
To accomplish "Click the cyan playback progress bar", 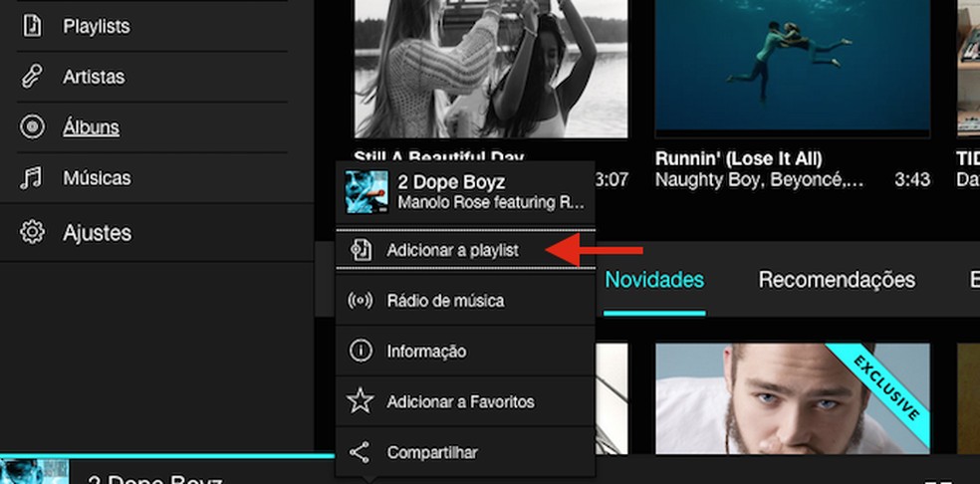I will [x=167, y=456].
